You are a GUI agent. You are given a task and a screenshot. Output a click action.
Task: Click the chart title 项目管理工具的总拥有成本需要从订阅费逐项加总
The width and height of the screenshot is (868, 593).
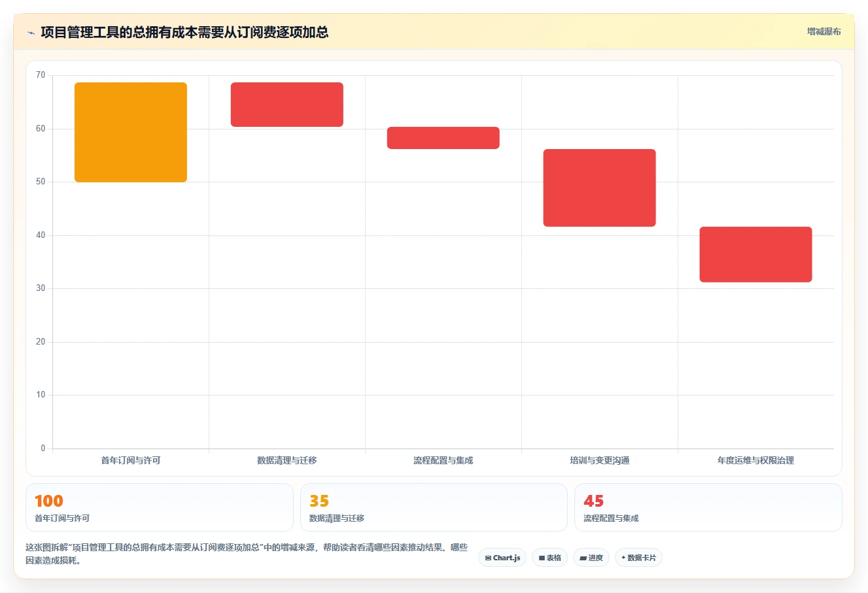tap(184, 32)
